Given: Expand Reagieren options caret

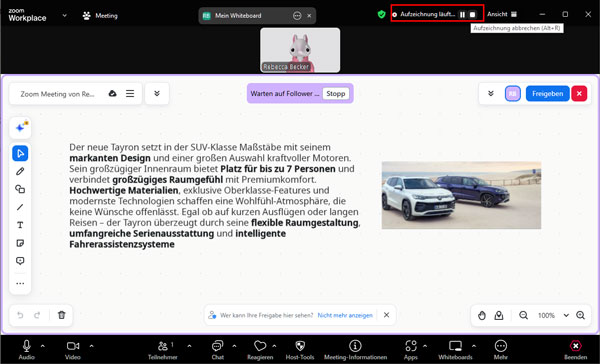Looking at the screenshot, I should [x=274, y=346].
